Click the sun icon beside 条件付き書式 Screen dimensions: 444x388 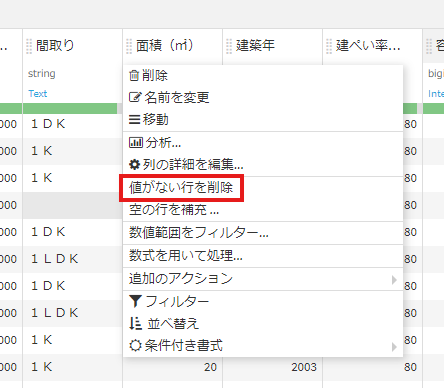(135, 345)
